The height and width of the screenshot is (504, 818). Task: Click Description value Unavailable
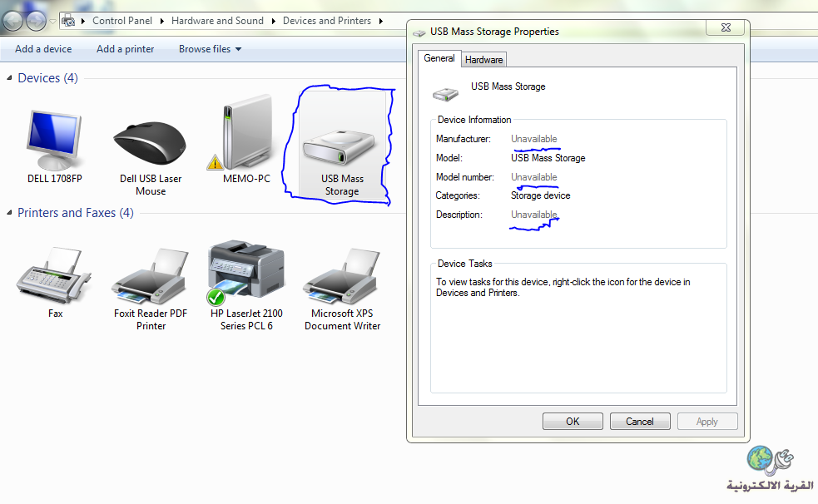point(533,215)
